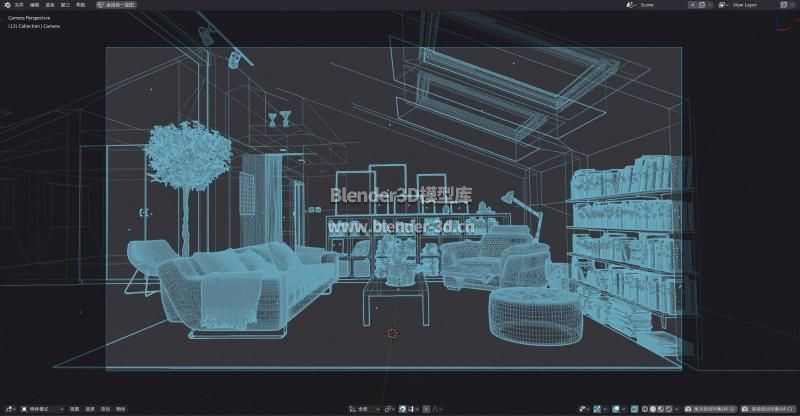Open the 文件 (File) menu
The height and width of the screenshot is (416, 800).
[19, 5]
